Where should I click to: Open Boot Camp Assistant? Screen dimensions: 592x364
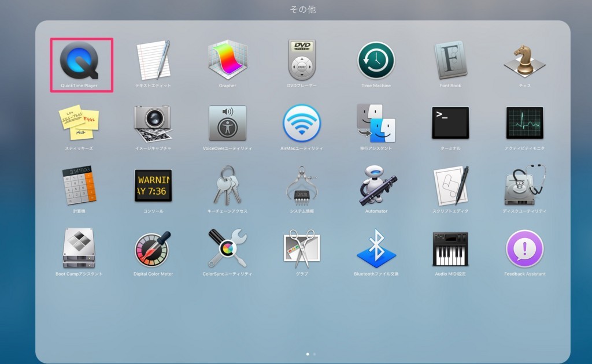click(x=79, y=248)
